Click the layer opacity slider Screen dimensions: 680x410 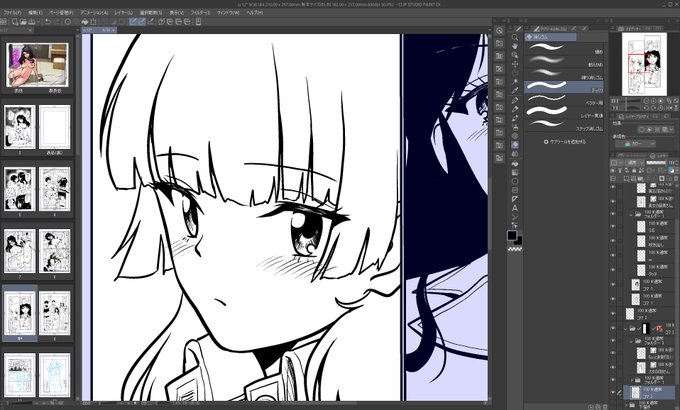click(656, 163)
